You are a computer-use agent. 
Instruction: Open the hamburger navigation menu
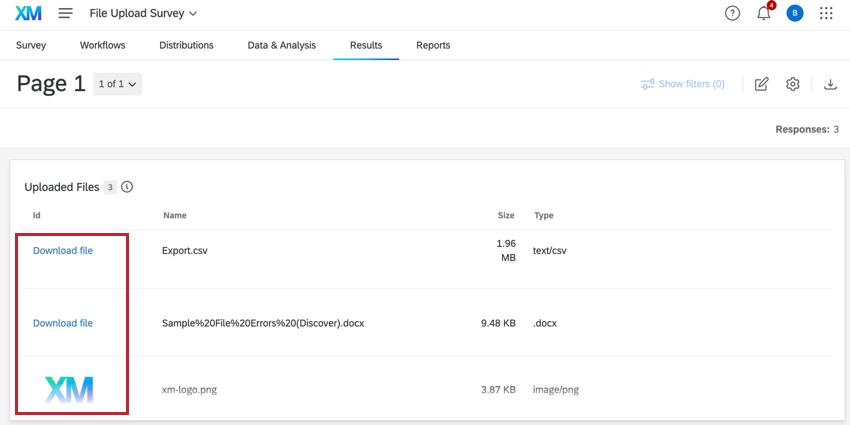pos(66,13)
